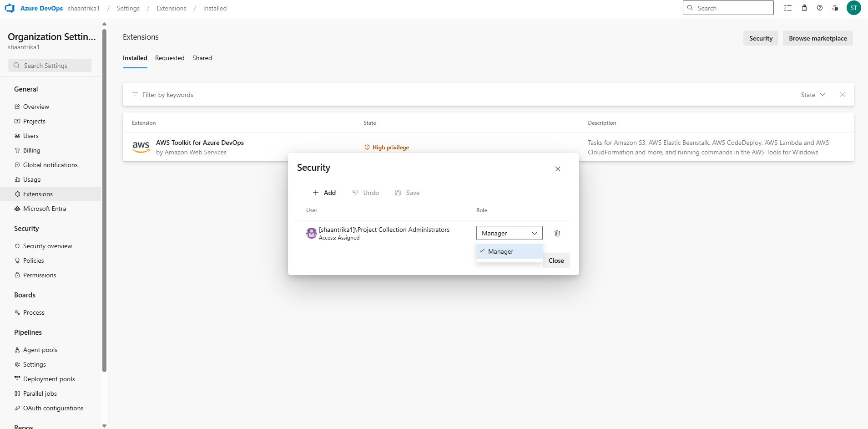Image resolution: width=868 pixels, height=429 pixels.
Task: Click the User column header in dialog
Action: 312,210
